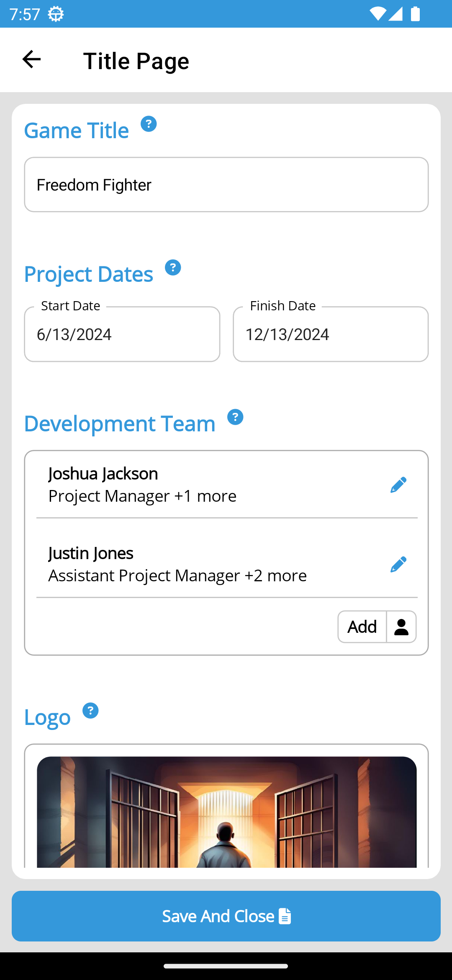This screenshot has width=452, height=980.
Task: Open the Logo help question mark
Action: tap(90, 711)
